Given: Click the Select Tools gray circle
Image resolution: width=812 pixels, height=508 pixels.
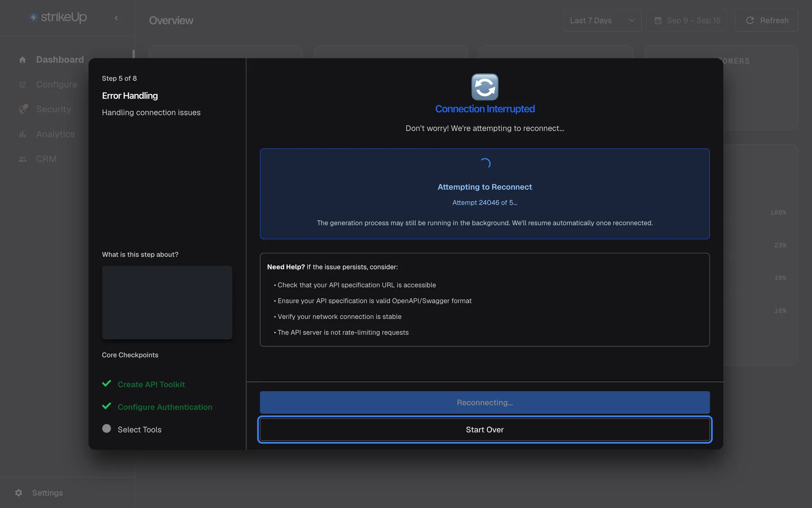Looking at the screenshot, I should [106, 429].
